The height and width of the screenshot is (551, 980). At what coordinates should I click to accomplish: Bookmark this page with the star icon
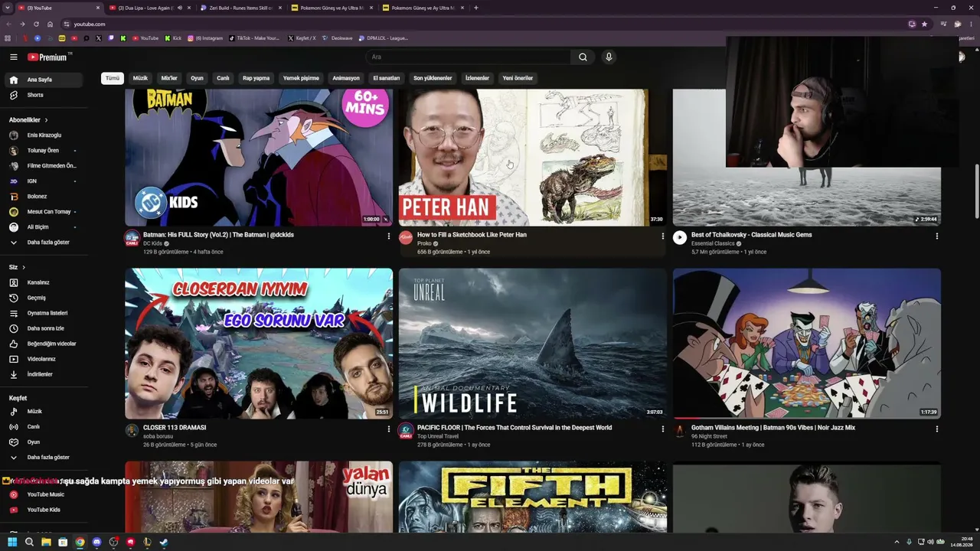[x=924, y=24]
